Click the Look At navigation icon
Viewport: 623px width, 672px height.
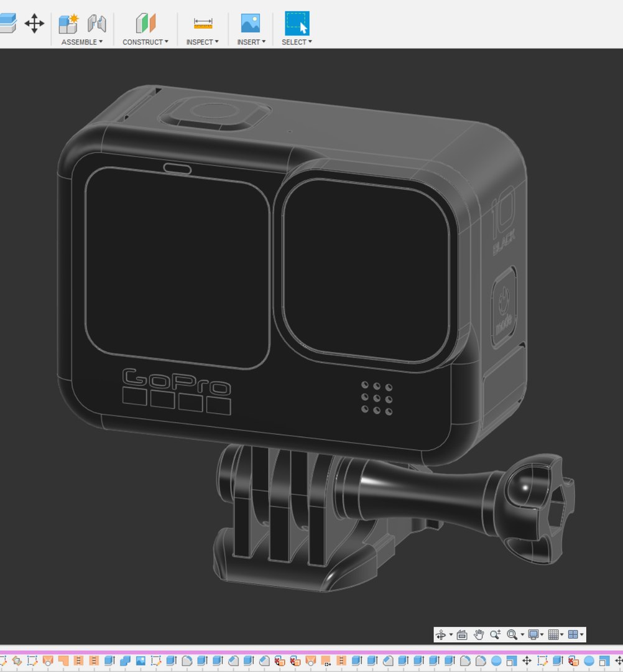[x=462, y=635]
